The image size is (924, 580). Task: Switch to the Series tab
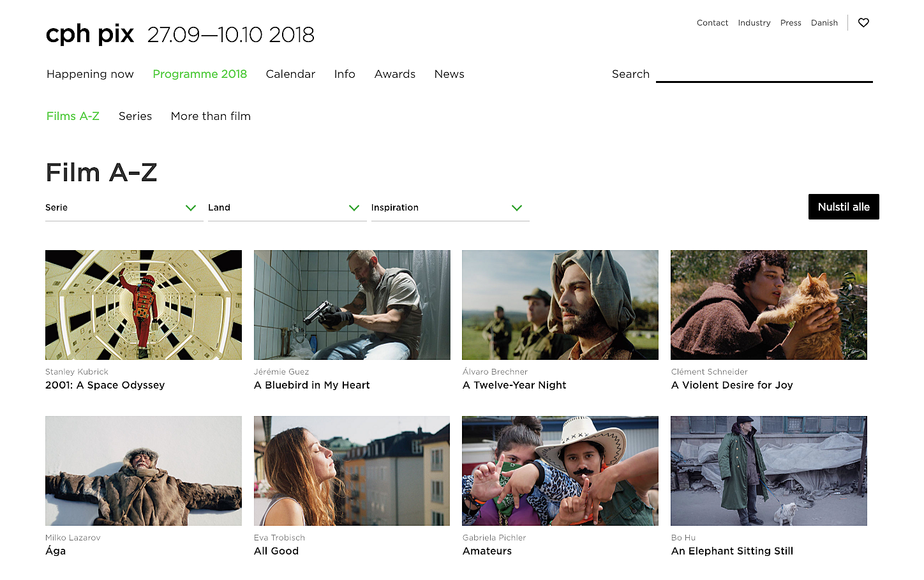click(135, 116)
